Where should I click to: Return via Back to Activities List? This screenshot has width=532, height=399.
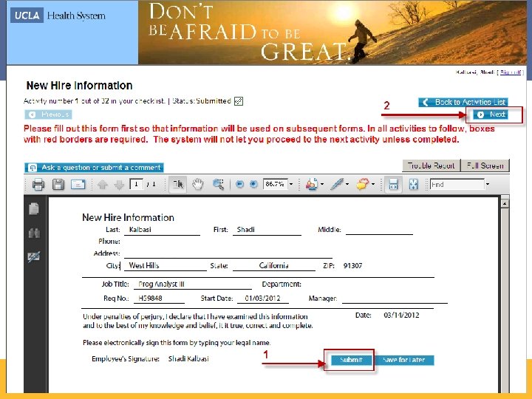point(463,102)
